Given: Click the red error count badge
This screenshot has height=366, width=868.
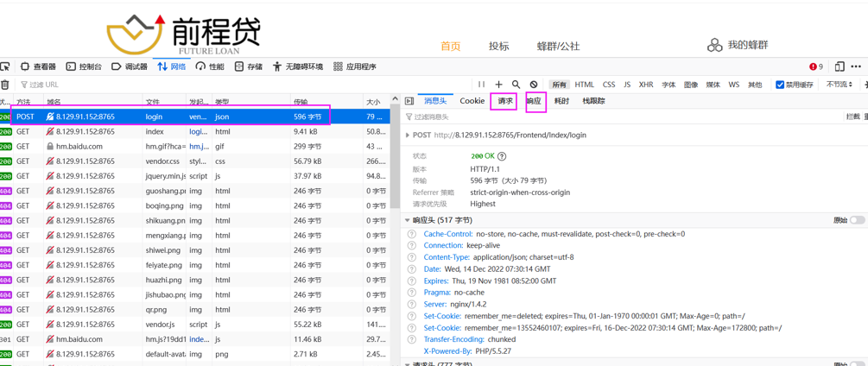Looking at the screenshot, I should (x=816, y=66).
